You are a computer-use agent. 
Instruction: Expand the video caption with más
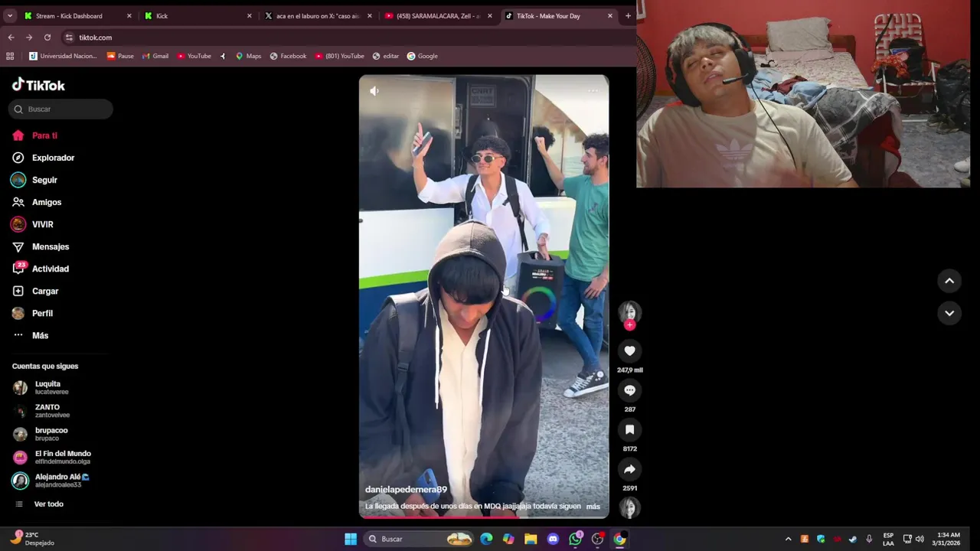593,507
